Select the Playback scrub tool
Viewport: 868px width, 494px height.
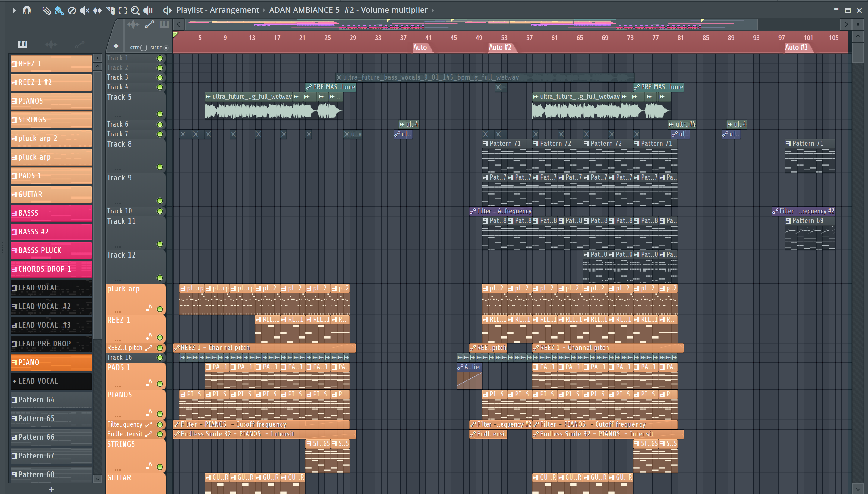(148, 11)
